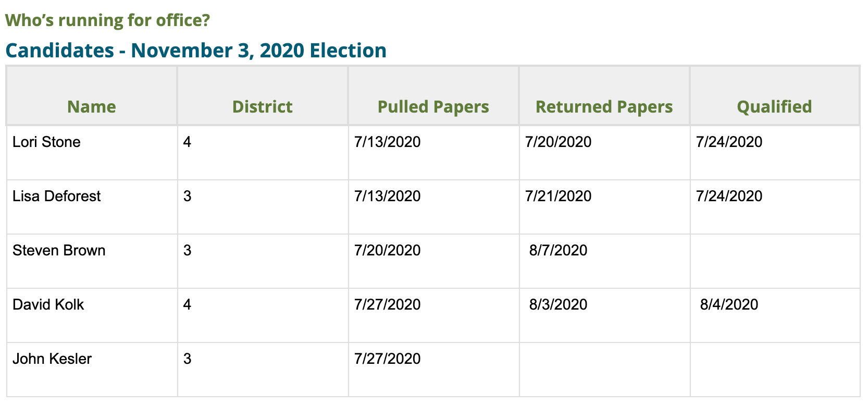Select the David Kolk name cell

point(48,304)
